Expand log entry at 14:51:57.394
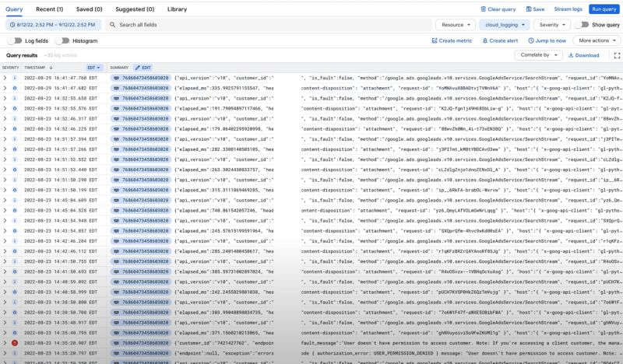Viewport: 623px width, 364px height. [5, 139]
